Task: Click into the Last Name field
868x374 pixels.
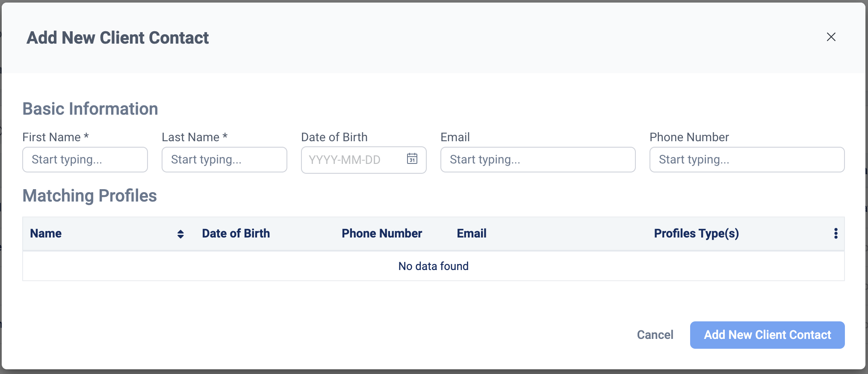Action: [x=224, y=160]
